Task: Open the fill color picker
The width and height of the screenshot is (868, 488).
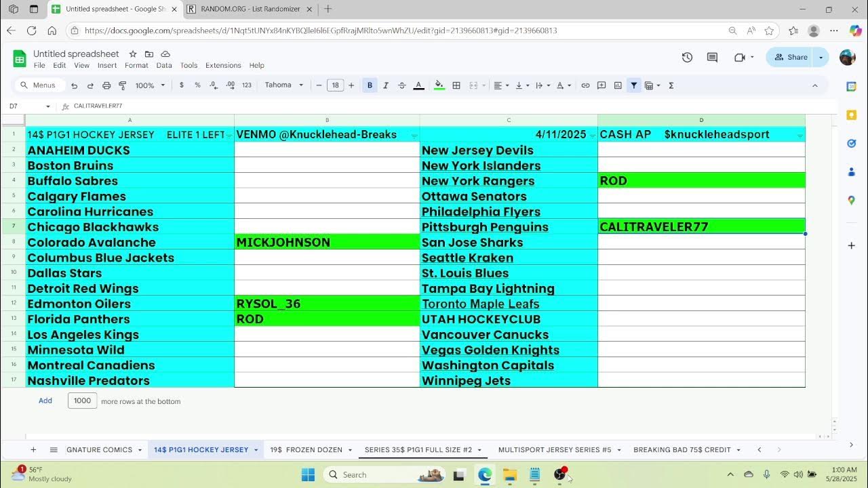Action: click(x=439, y=85)
